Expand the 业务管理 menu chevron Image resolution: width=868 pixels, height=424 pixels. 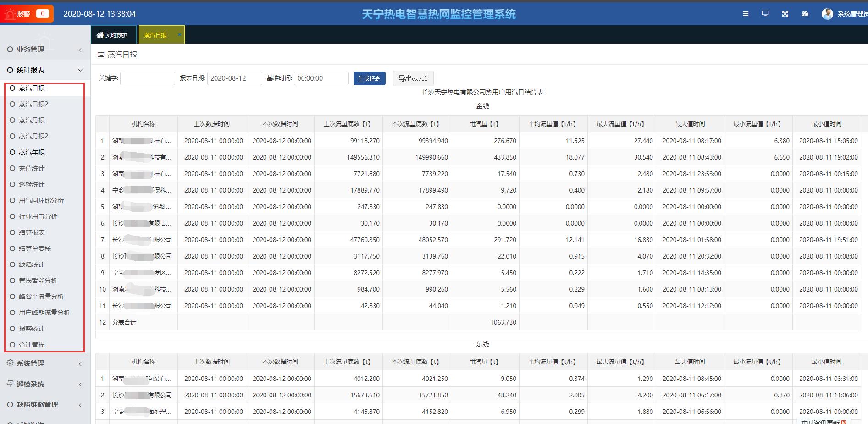(80, 50)
